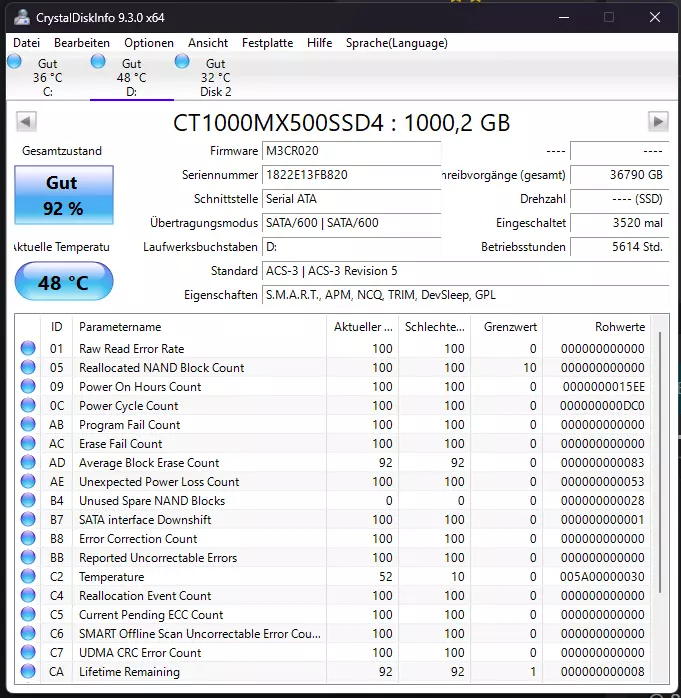Viewport: 681px width, 698px height.
Task: Click status orb for Power On Hours Count
Action: point(28,386)
